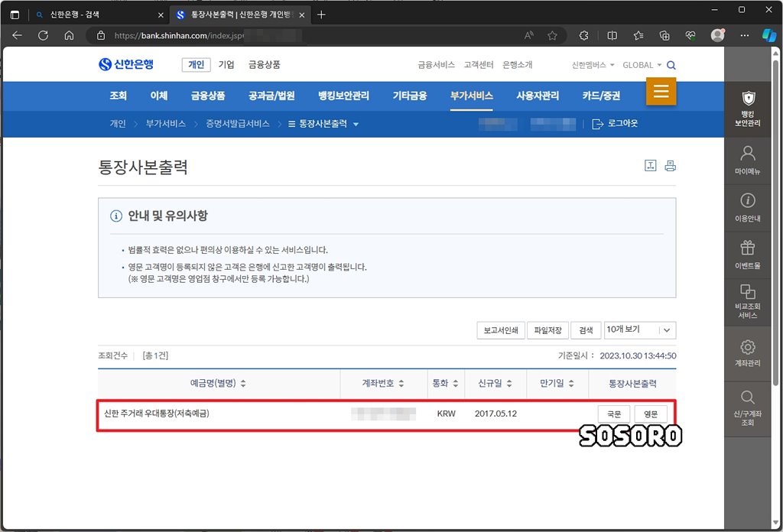Select the 개인 banking tab
The width and height of the screenshot is (783, 532).
click(x=197, y=64)
